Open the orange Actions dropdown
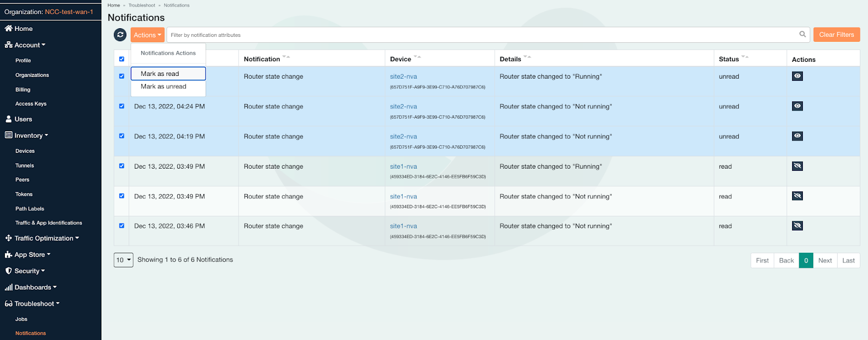This screenshot has height=340, width=868. pos(147,35)
